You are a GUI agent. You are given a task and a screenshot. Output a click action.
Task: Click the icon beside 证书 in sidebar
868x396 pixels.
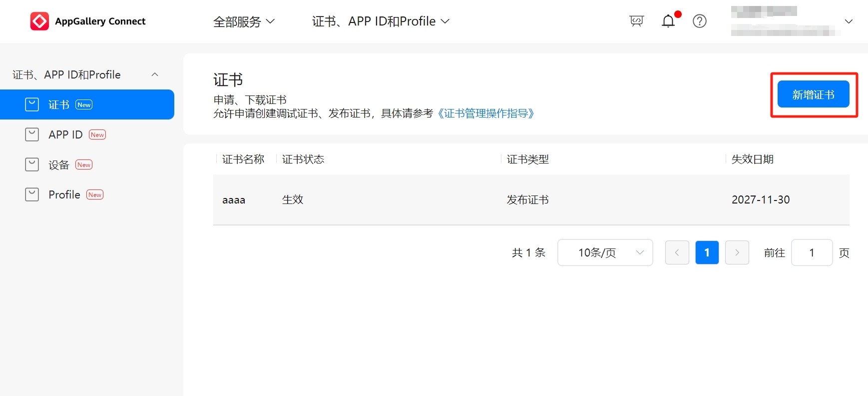point(32,104)
